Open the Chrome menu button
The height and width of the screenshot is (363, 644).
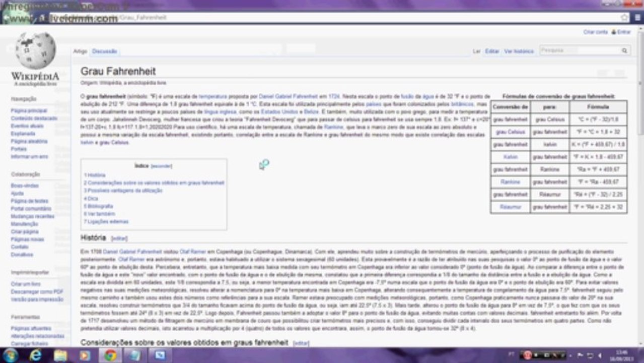point(637,18)
